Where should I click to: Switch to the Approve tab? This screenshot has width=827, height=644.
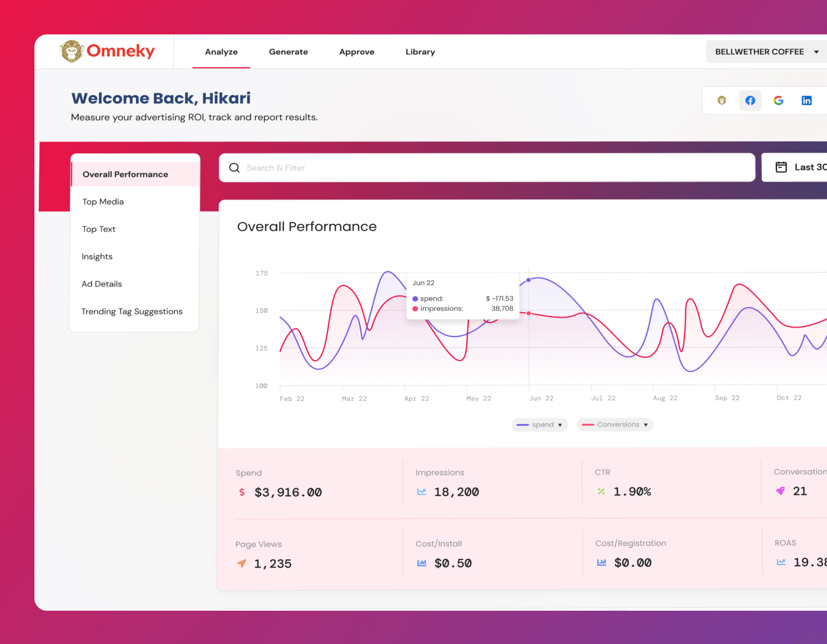(x=357, y=52)
